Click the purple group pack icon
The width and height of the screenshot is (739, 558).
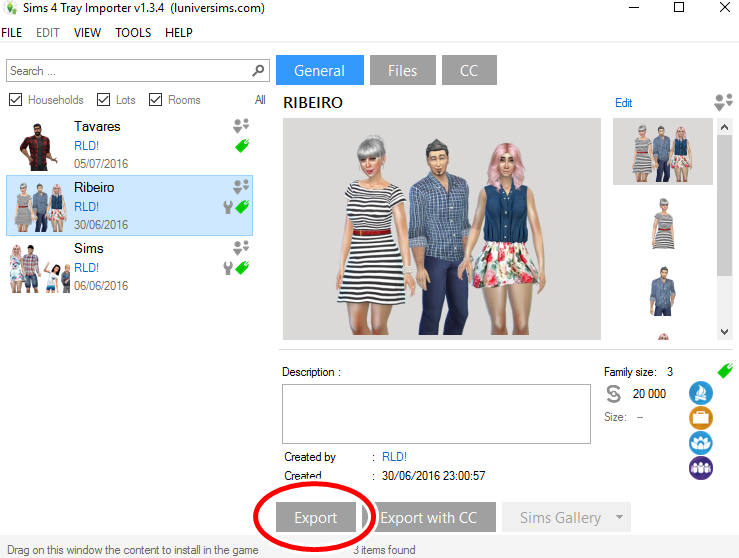tap(701, 468)
